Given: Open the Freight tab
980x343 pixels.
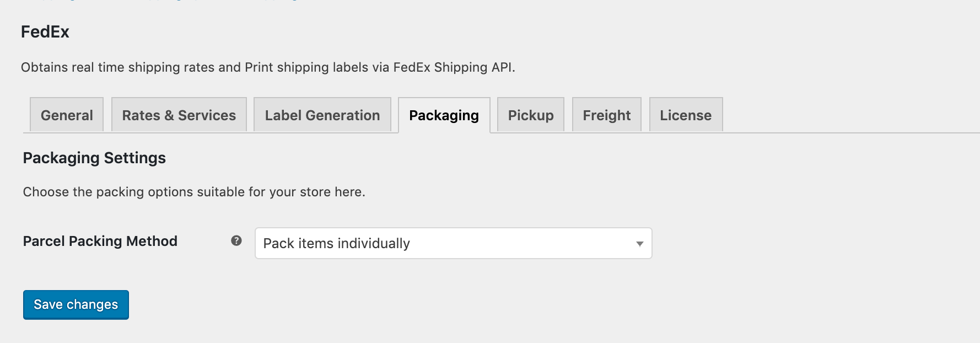Looking at the screenshot, I should click(607, 115).
